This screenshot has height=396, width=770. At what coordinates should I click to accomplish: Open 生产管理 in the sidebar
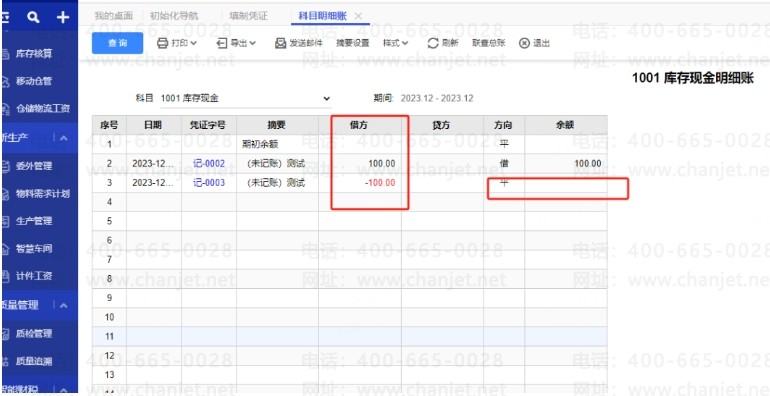(34, 222)
